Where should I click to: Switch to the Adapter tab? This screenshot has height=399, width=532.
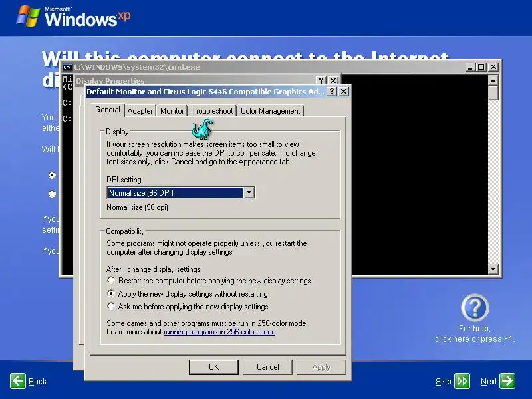140,111
